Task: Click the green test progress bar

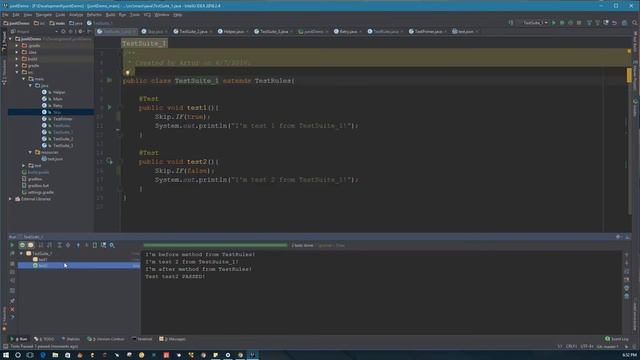Action: tap(216, 245)
